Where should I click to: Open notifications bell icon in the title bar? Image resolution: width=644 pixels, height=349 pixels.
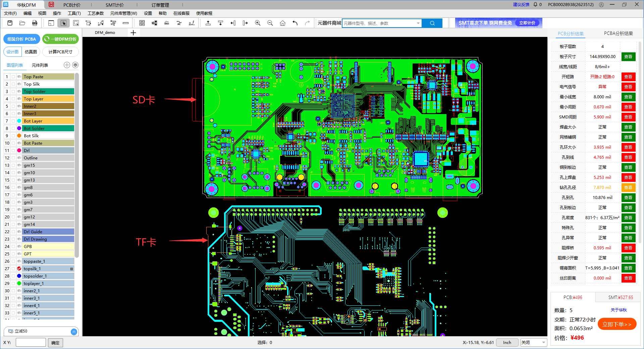[x=535, y=5]
